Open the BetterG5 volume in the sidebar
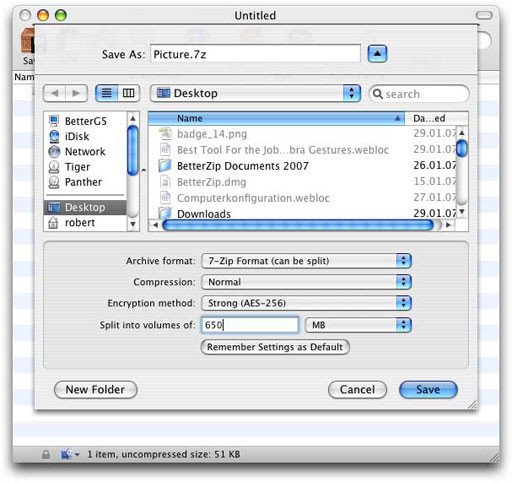The width and height of the screenshot is (512, 482). tap(85, 121)
